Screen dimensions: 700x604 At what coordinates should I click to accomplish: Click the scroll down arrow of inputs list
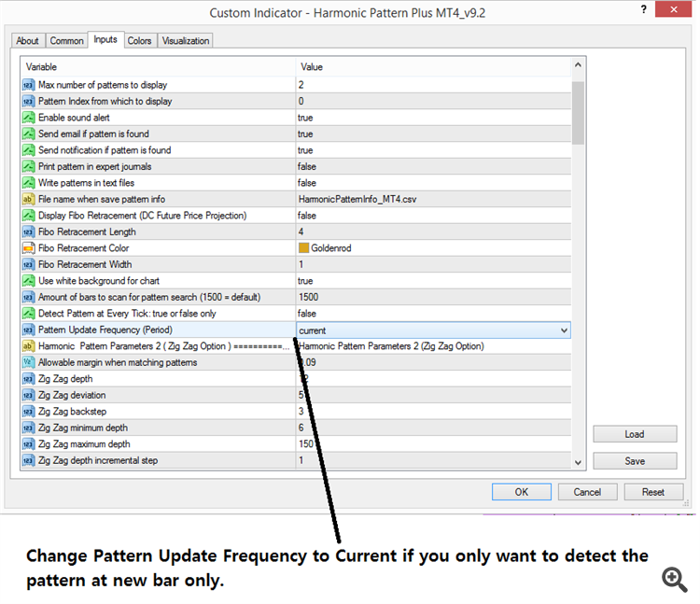pos(578,462)
